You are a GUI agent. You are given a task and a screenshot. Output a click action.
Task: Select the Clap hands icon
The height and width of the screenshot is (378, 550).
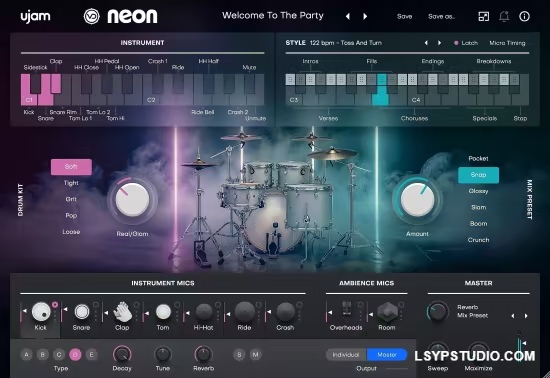click(x=122, y=312)
